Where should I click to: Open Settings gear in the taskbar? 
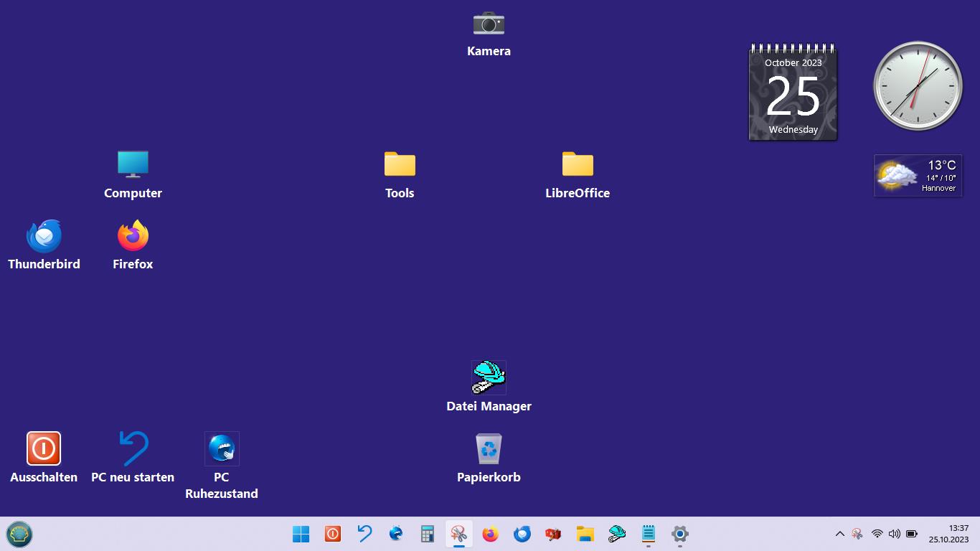coord(680,534)
